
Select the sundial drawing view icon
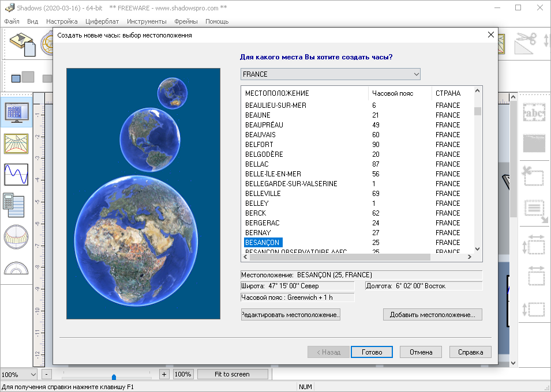click(x=16, y=144)
